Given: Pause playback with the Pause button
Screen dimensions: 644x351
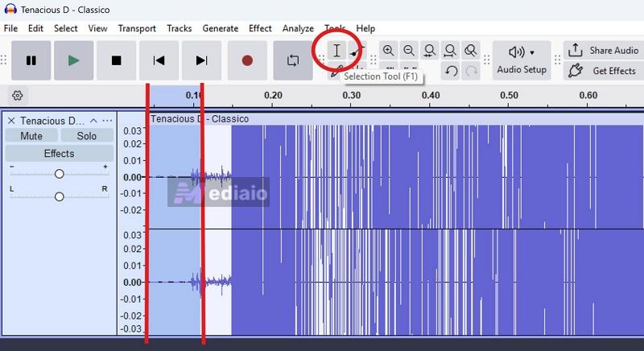Looking at the screenshot, I should [31, 60].
